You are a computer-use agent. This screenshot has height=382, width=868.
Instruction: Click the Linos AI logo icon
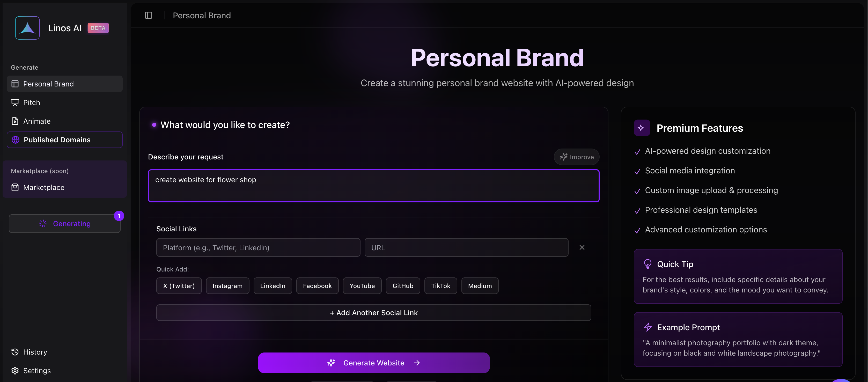tap(27, 28)
